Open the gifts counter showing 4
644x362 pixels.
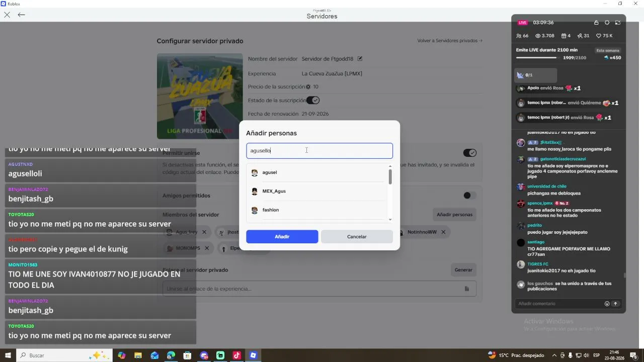566,36
